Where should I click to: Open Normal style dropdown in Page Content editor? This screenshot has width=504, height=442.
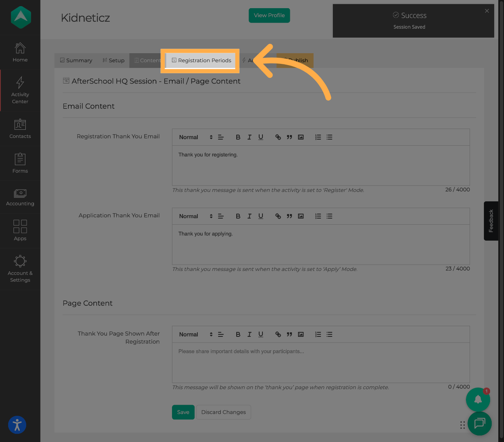point(196,335)
